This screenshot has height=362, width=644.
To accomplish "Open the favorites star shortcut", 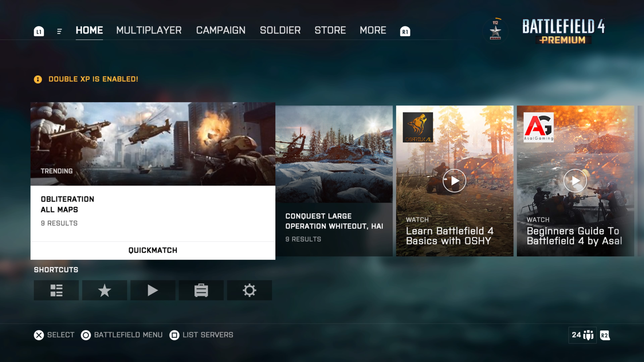I will pos(104,290).
